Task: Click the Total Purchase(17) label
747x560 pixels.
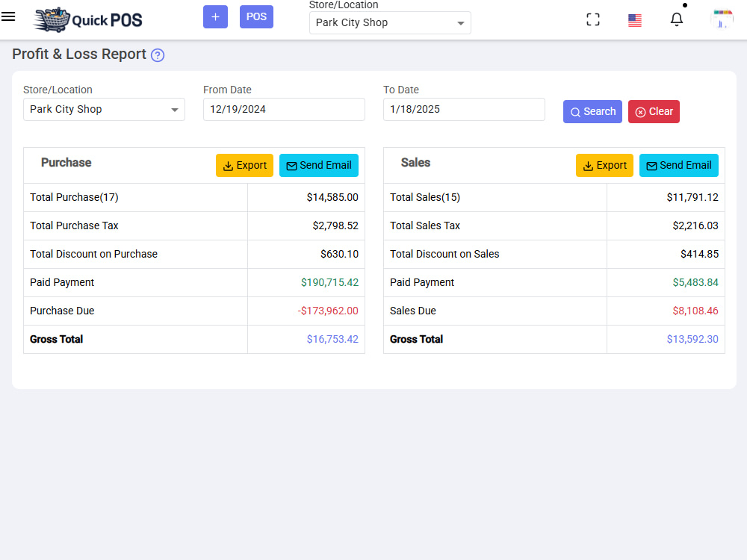Action: [x=74, y=197]
